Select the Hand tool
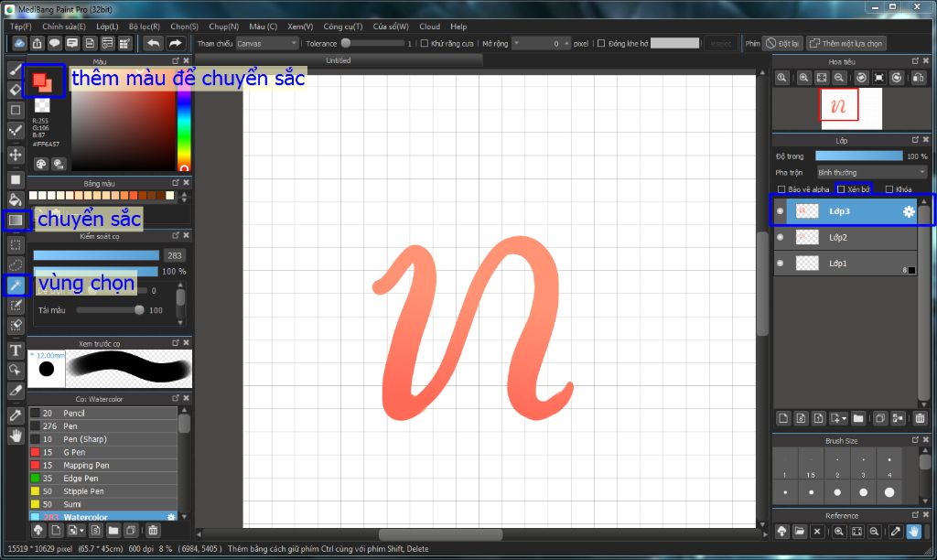The image size is (937, 560). [16, 436]
